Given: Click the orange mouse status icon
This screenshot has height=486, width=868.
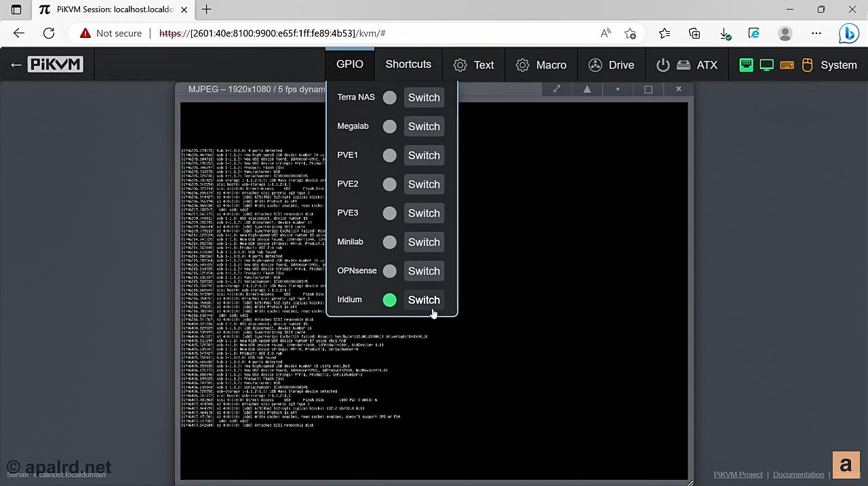Looking at the screenshot, I should (x=807, y=65).
